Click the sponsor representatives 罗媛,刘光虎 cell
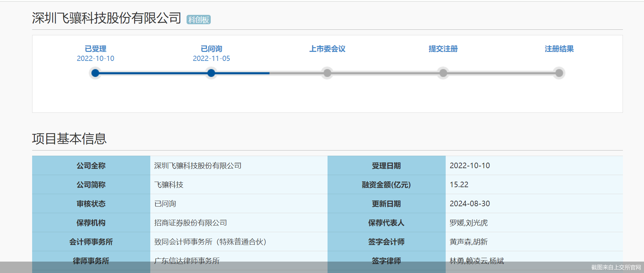The height and width of the screenshot is (273, 644). coord(468,223)
